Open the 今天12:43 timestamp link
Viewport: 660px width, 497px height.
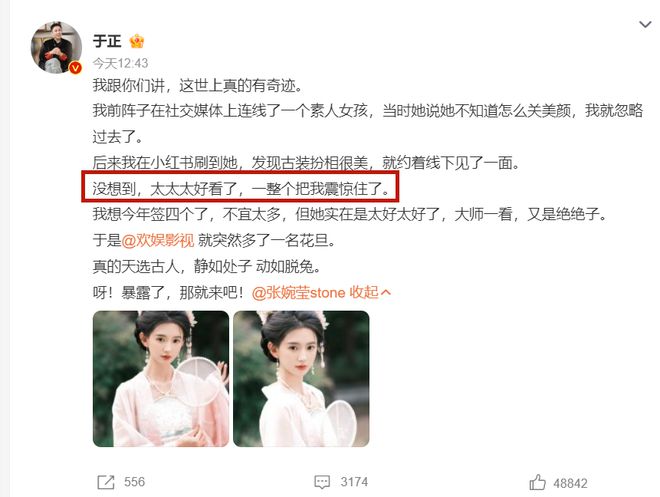tap(120, 64)
